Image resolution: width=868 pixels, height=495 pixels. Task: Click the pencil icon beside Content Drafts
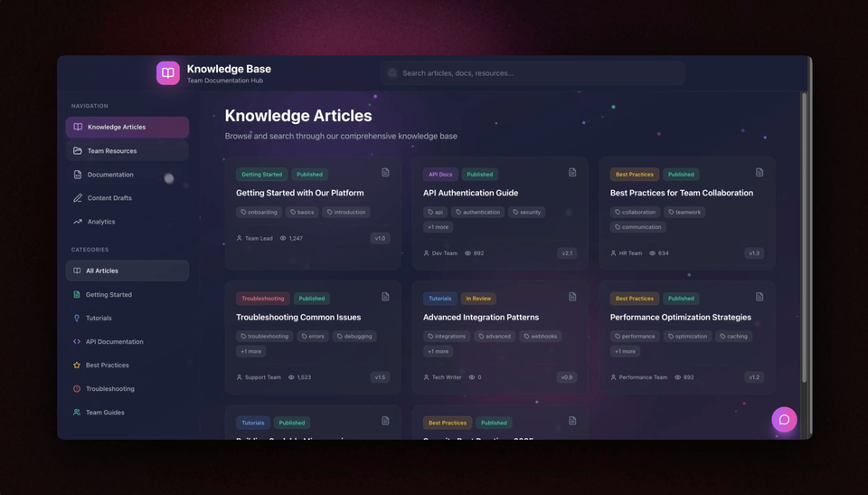pos(78,198)
